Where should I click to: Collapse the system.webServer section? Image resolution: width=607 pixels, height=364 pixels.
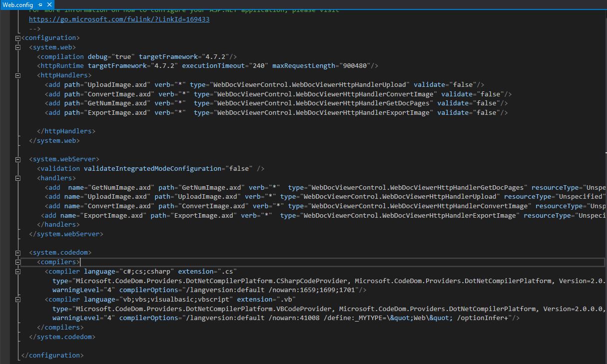coord(18,159)
